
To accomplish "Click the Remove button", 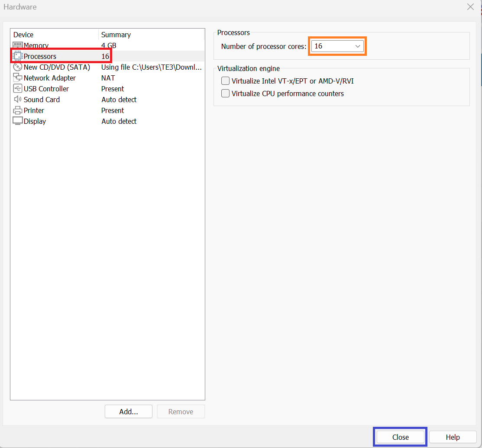I will click(x=181, y=412).
